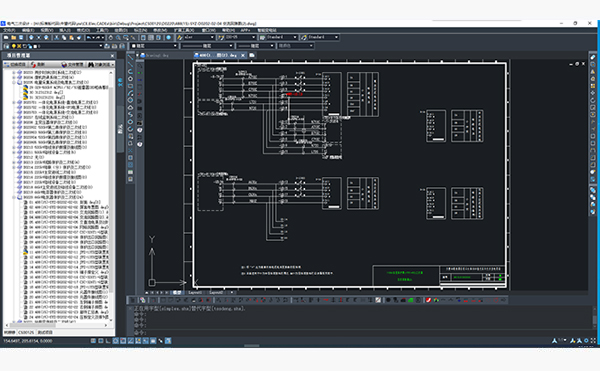
Task: Select the rectangle tool in draw toolbar
Action: [x=130, y=86]
